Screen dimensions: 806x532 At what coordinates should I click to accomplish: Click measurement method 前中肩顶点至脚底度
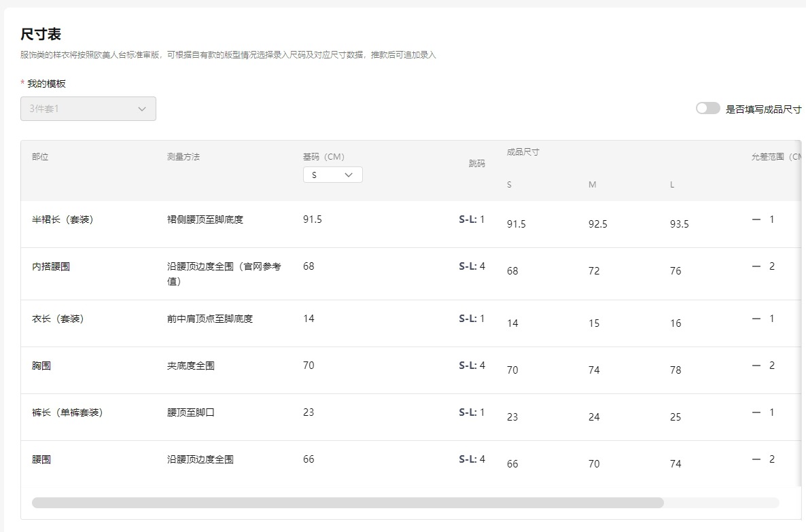pyautogui.click(x=210, y=319)
